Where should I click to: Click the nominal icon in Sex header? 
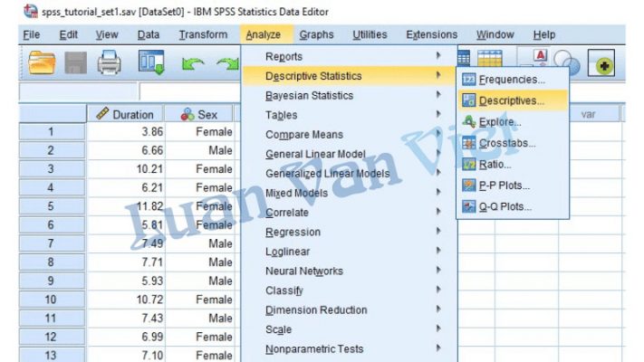(187, 114)
